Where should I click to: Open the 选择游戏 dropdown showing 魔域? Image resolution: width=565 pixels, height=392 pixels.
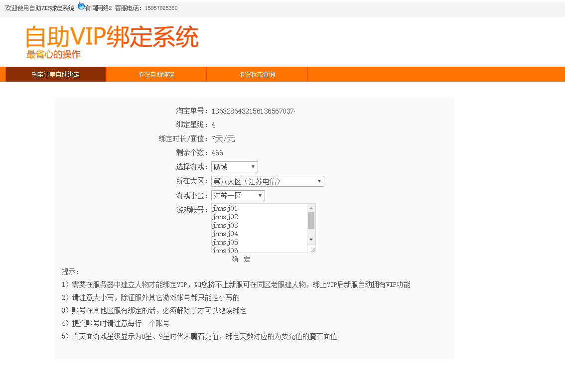233,166
